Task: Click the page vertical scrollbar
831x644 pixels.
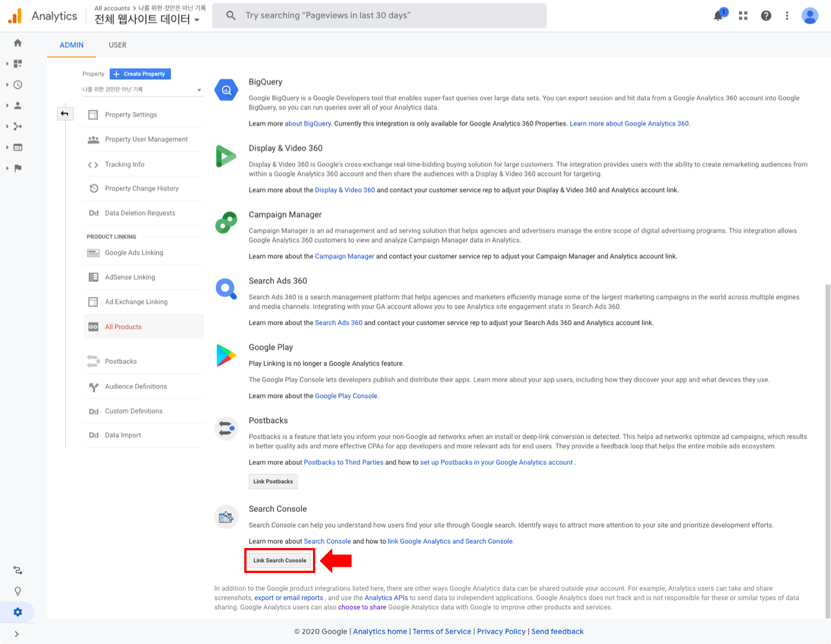Action: coord(828,451)
